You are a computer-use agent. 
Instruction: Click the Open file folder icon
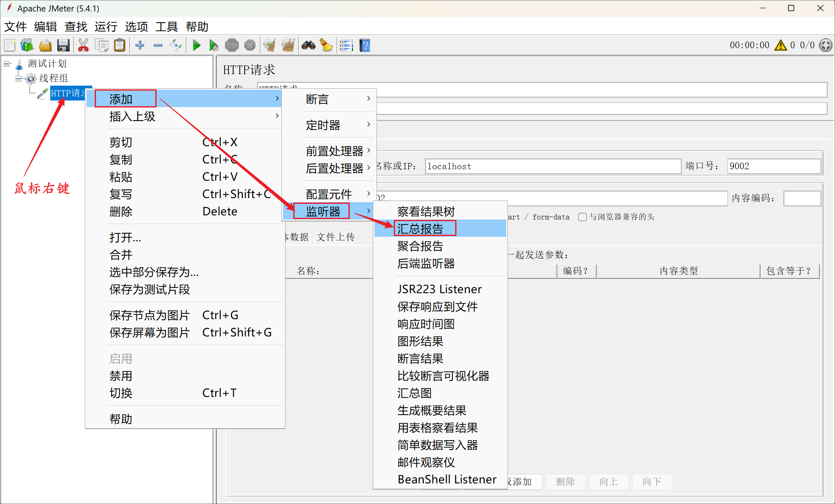click(x=45, y=45)
